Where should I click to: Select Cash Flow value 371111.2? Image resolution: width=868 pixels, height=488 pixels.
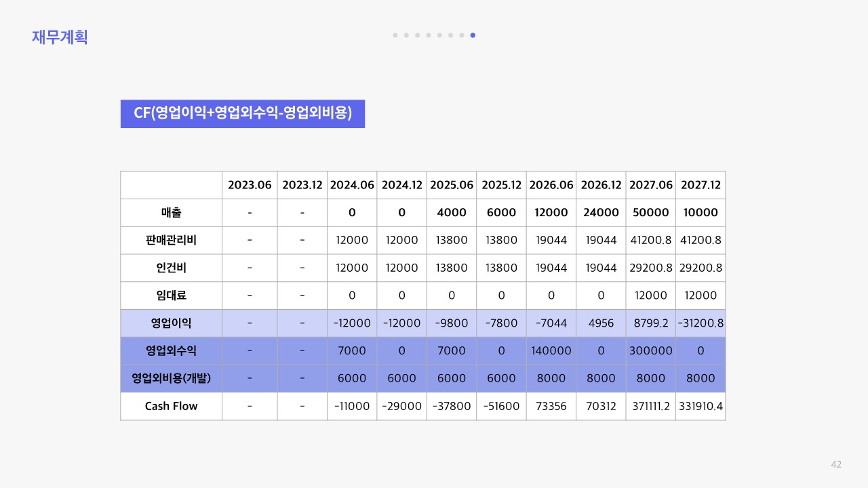pyautogui.click(x=651, y=407)
